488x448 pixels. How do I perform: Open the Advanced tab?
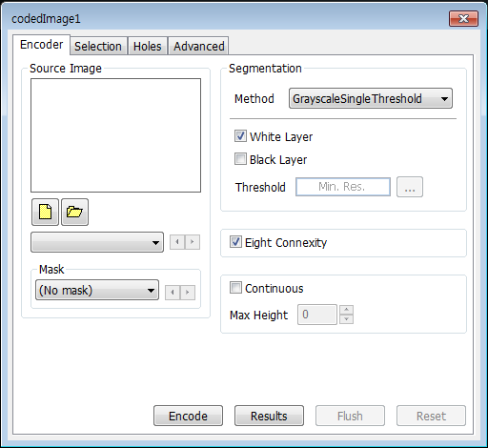(199, 47)
